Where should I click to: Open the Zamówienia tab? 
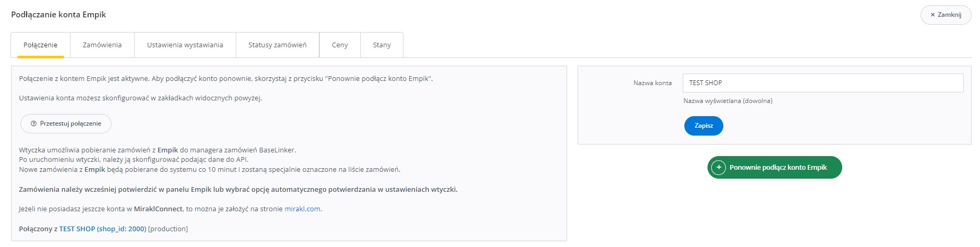coord(102,45)
